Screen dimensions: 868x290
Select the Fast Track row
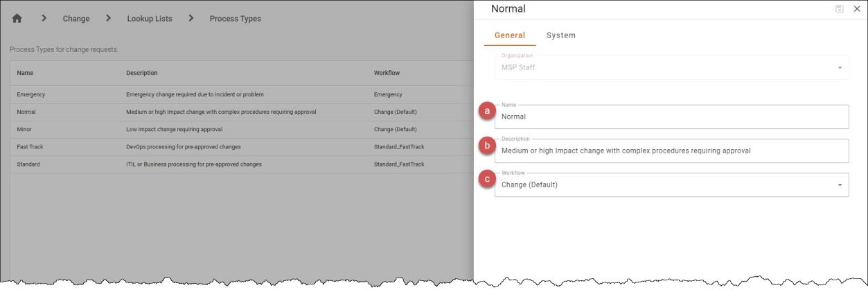[242, 147]
